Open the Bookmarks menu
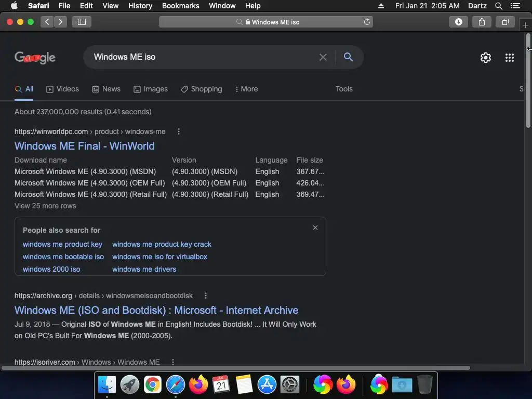Screen dimensions: 532x399 pyautogui.click(x=180, y=6)
